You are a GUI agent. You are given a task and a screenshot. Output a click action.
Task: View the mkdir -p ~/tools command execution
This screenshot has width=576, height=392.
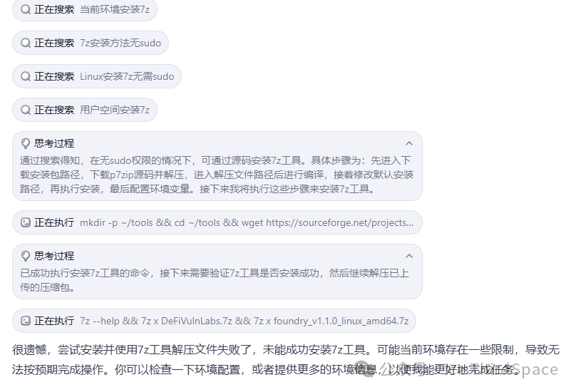pos(217,222)
